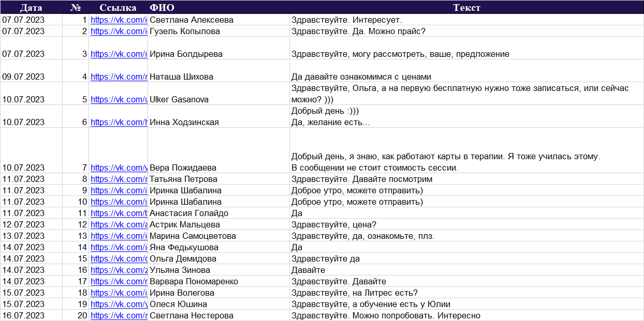This screenshot has height=321, width=644.
Task: Select text cell about карты в терапии
Action: (466, 150)
